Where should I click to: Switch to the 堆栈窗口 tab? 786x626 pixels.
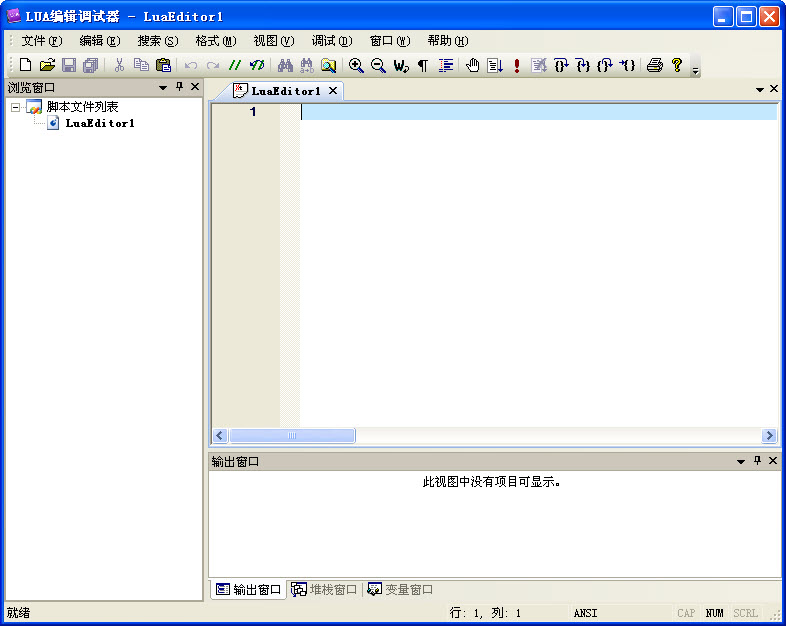324,589
